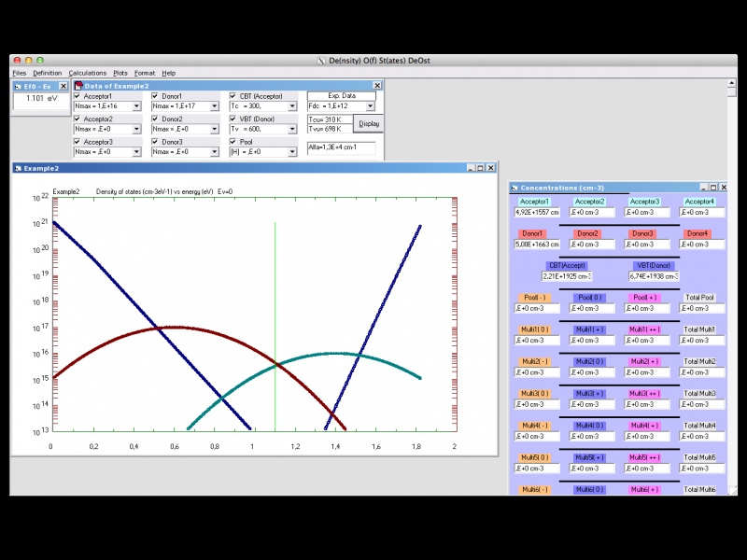Viewport: 747px width, 560px height.
Task: Uncheck the Acceptor1 checkbox
Action: point(78,96)
